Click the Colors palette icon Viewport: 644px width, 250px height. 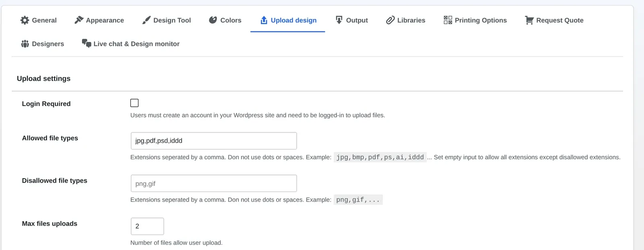pyautogui.click(x=213, y=20)
